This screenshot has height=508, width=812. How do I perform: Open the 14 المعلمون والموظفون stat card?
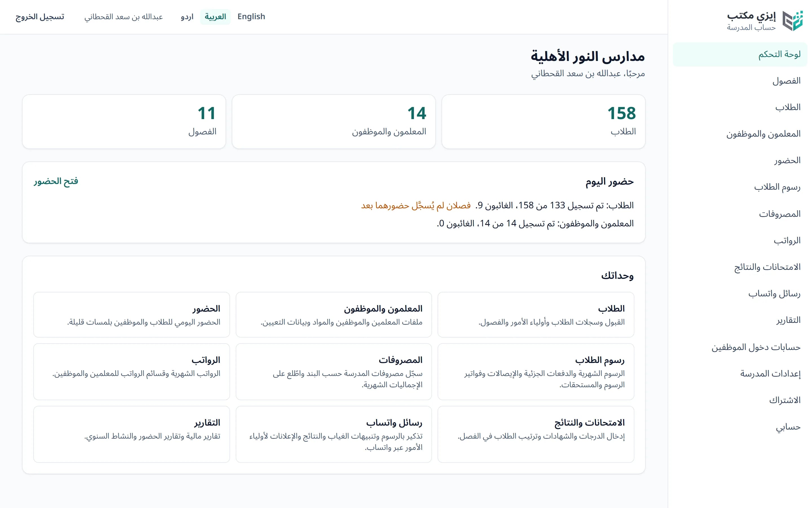(x=334, y=122)
